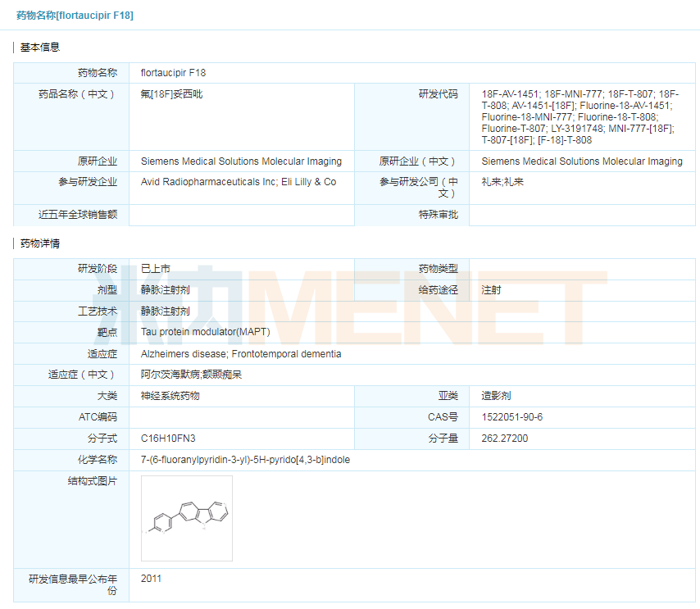Click the 靶点 label
The width and height of the screenshot is (700, 609).
click(x=107, y=332)
